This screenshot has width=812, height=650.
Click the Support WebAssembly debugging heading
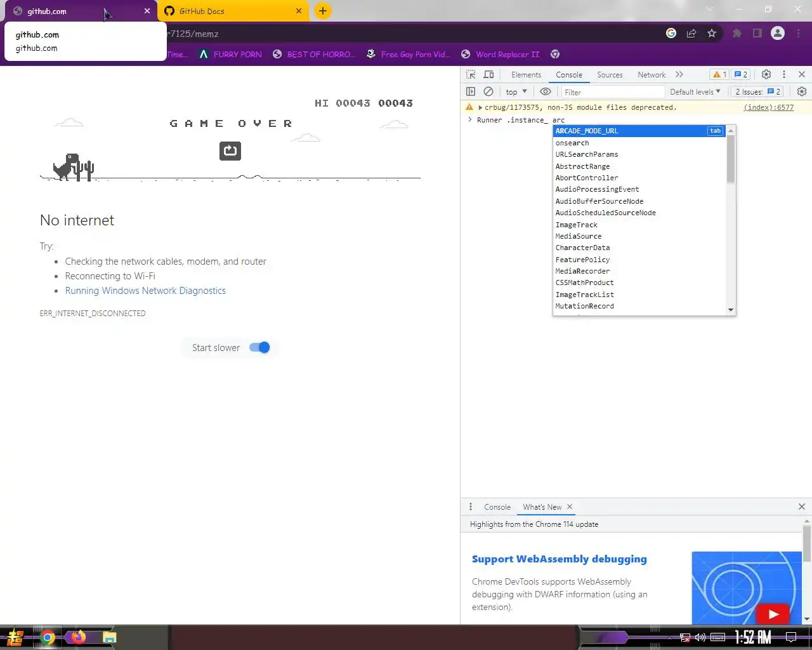pyautogui.click(x=560, y=559)
